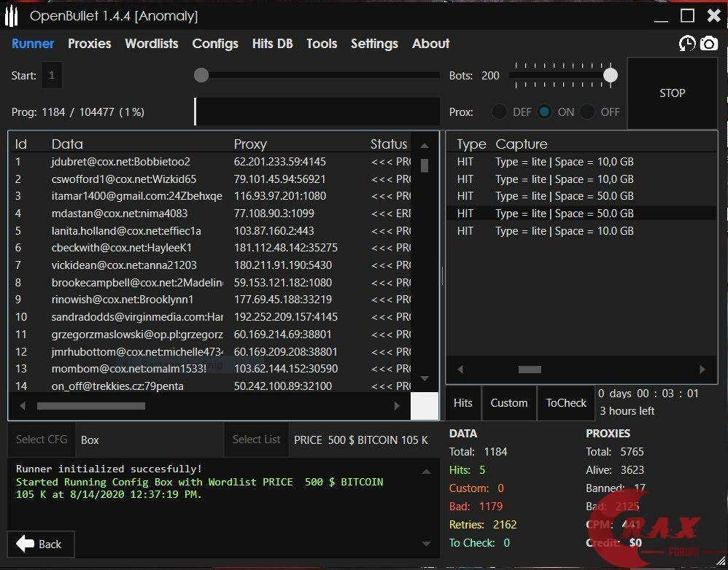Image resolution: width=728 pixels, height=570 pixels.
Task: Open the Proxies tab
Action: click(x=89, y=44)
